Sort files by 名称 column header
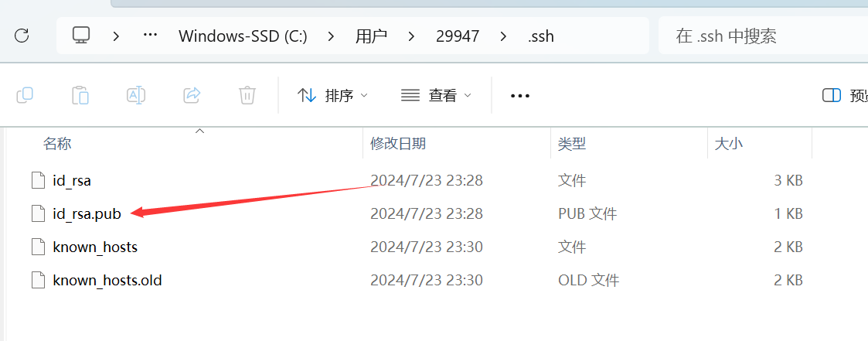This screenshot has width=868, height=341. [x=57, y=143]
